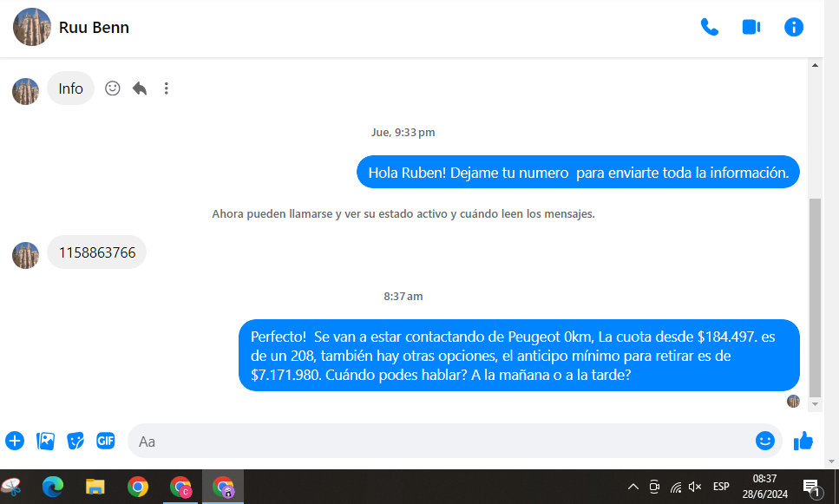
Task: Open File Explorer from the taskbar
Action: point(95,487)
